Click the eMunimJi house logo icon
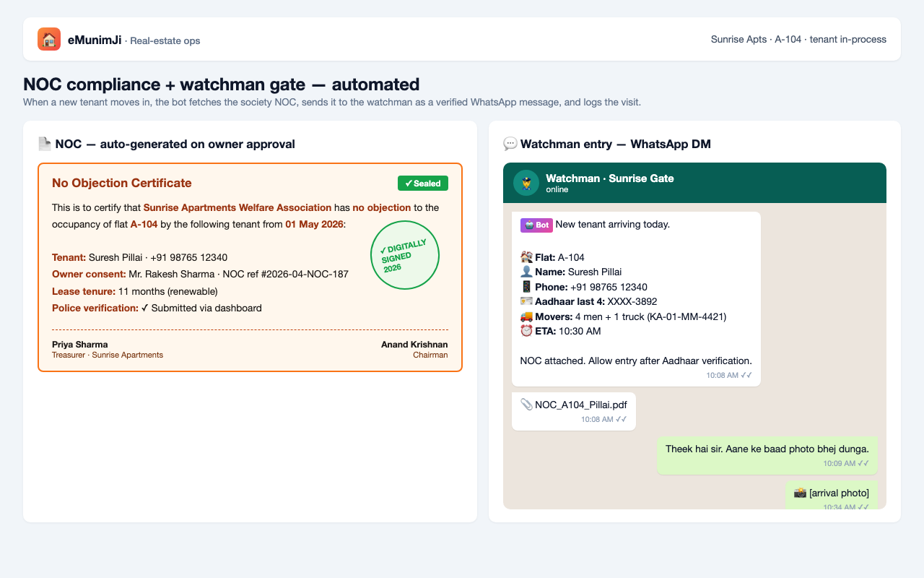924x578 pixels. [49, 39]
